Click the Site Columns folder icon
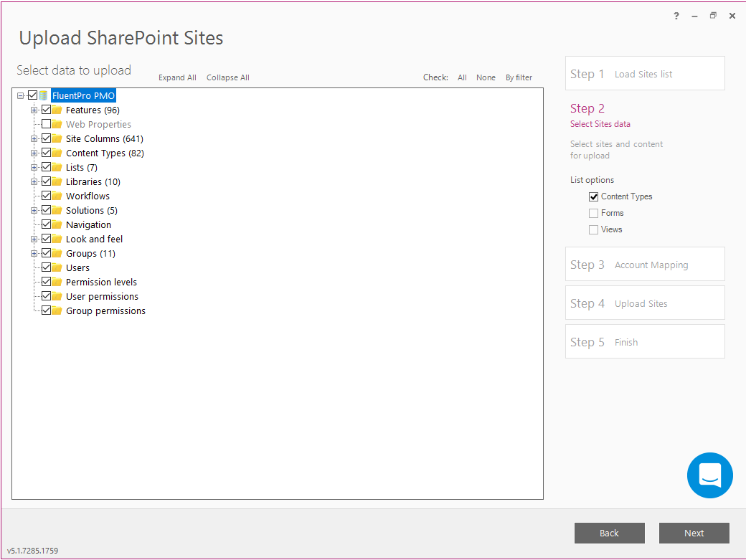Viewport: 746px width, 560px height. (57, 138)
